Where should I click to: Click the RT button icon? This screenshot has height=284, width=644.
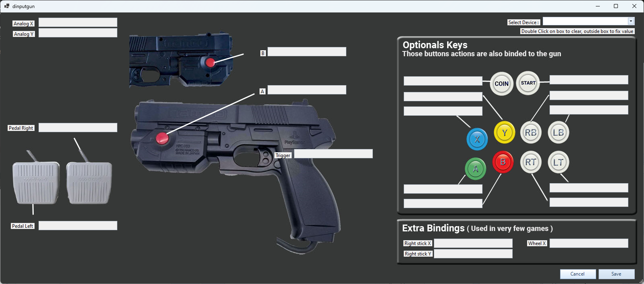click(531, 162)
